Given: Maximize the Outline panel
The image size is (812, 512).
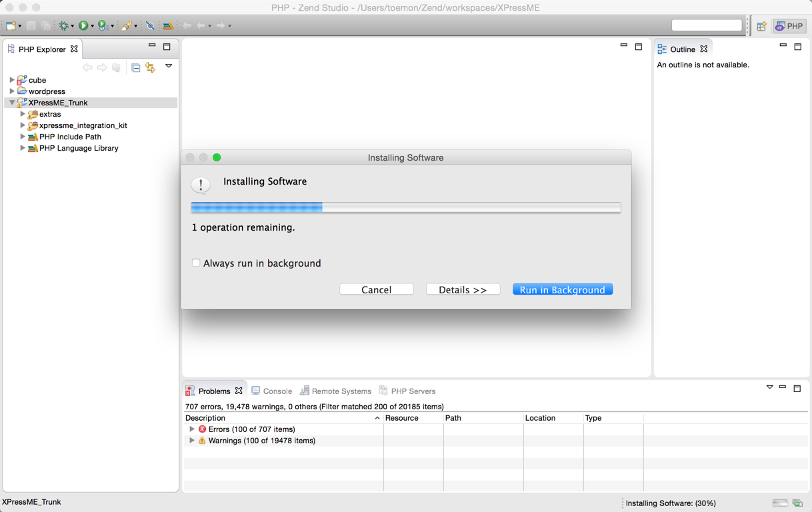Looking at the screenshot, I should pos(798,47).
